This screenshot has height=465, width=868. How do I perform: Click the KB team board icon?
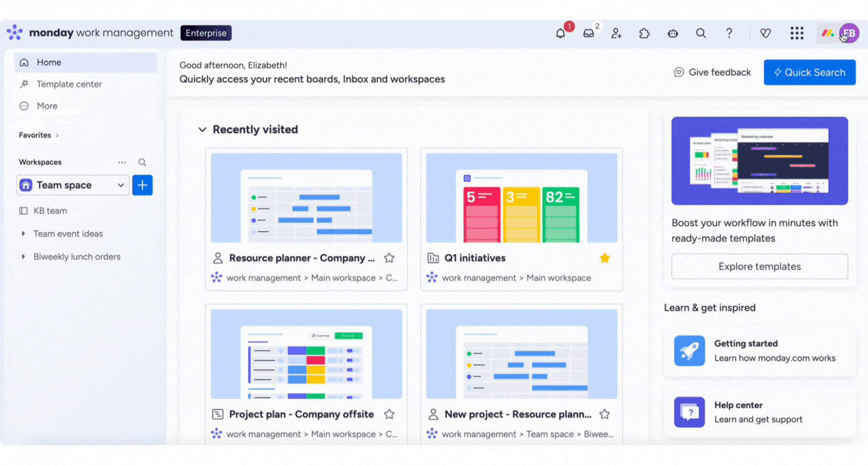24,211
